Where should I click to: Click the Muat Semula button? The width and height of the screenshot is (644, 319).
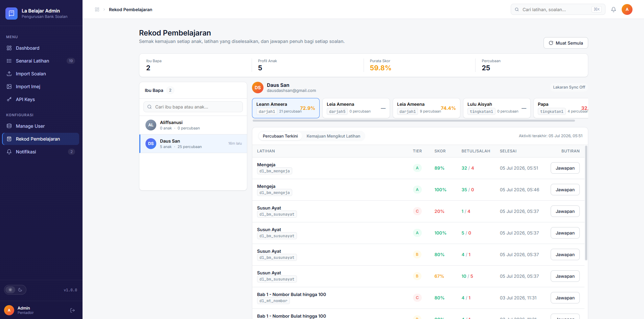(566, 43)
